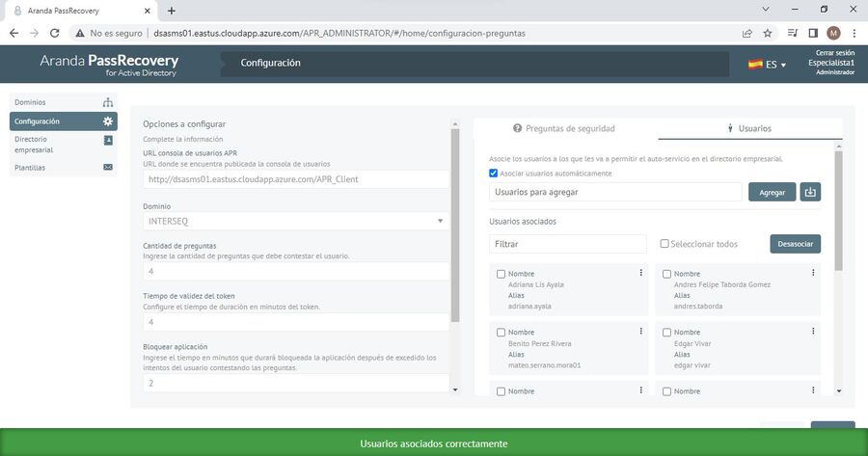Viewport: 868px width, 456px height.
Task: Click the import users download icon button
Action: tap(810, 192)
